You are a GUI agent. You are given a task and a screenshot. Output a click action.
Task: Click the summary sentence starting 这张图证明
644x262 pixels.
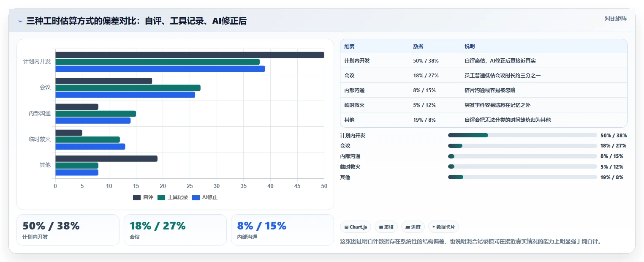(x=470, y=241)
